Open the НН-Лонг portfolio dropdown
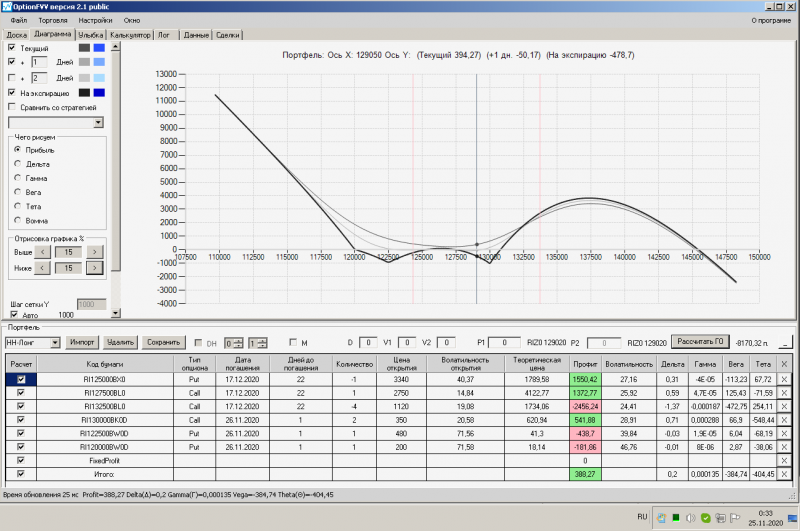The width and height of the screenshot is (800, 531). click(x=55, y=343)
